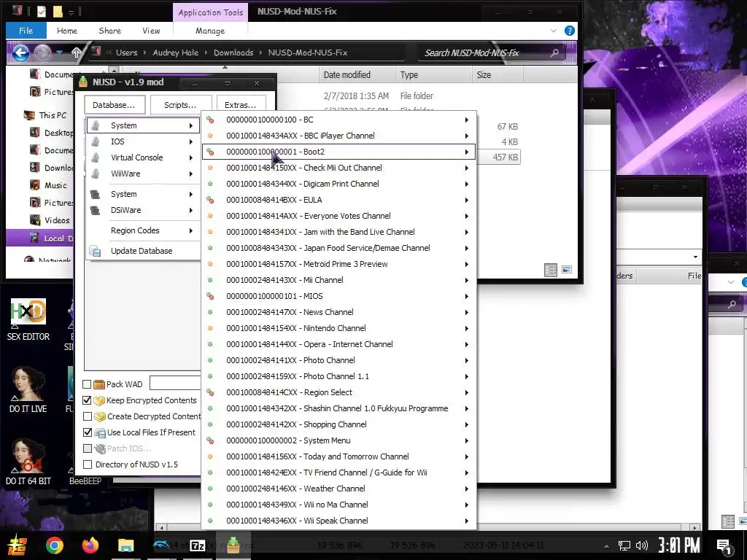The height and width of the screenshot is (560, 747).
Task: Expand the BC title submenu arrow
Action: 467,120
